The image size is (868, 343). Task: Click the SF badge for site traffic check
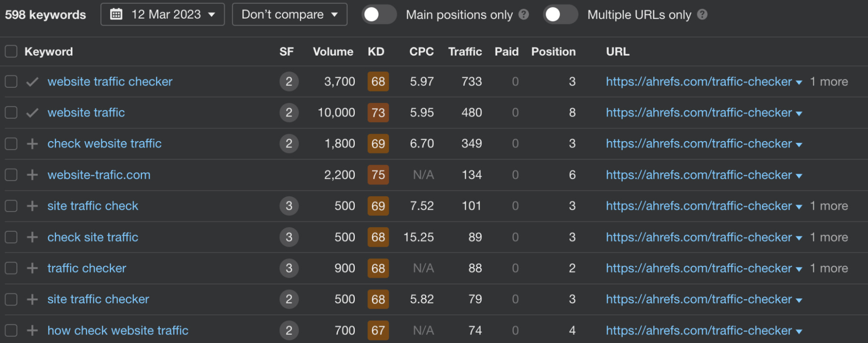click(x=289, y=206)
